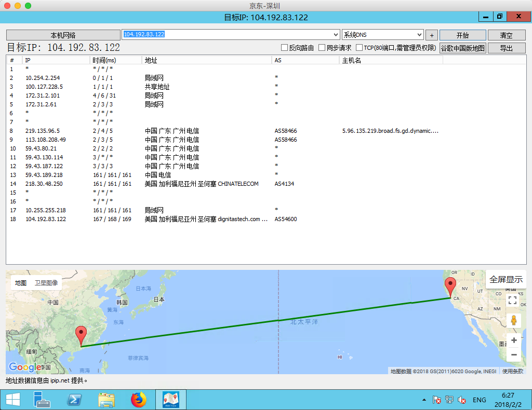Screen dimensions: 532x410
Task: Select the 地图 map view tab
Action: pyautogui.click(x=21, y=283)
